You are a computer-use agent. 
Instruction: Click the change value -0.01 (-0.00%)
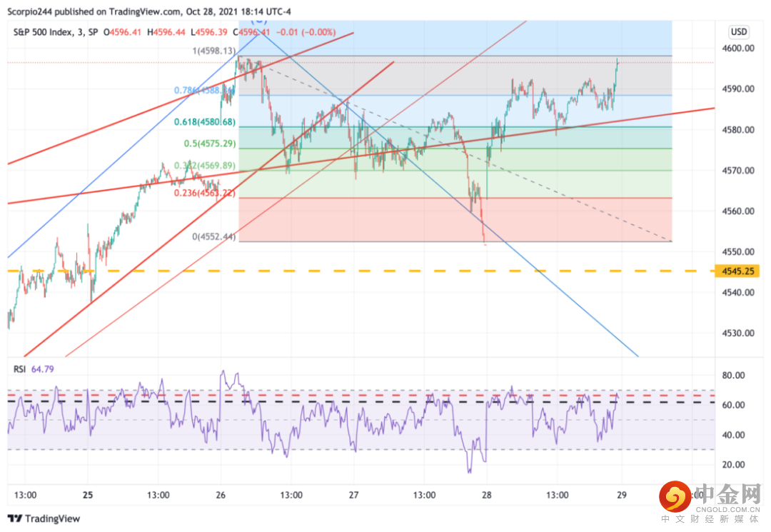[306, 32]
